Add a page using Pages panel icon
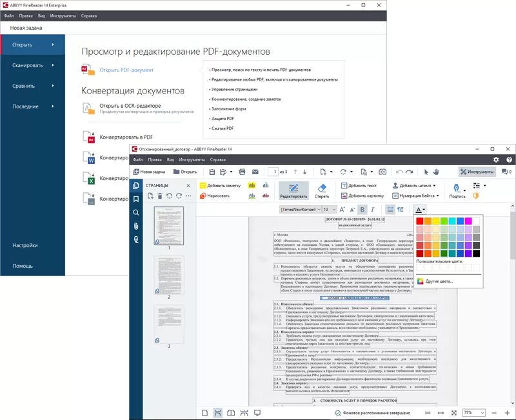 click(150, 196)
